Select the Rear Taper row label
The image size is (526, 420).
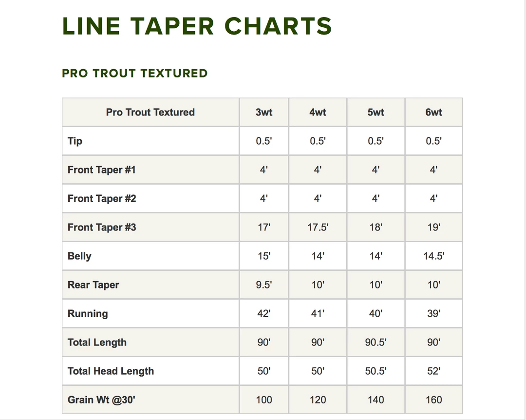pos(94,285)
